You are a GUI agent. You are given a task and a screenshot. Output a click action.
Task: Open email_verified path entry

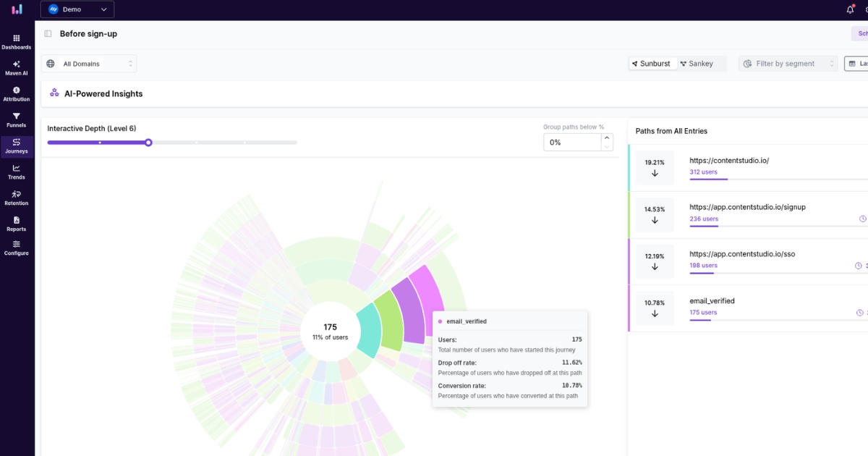(x=712, y=300)
